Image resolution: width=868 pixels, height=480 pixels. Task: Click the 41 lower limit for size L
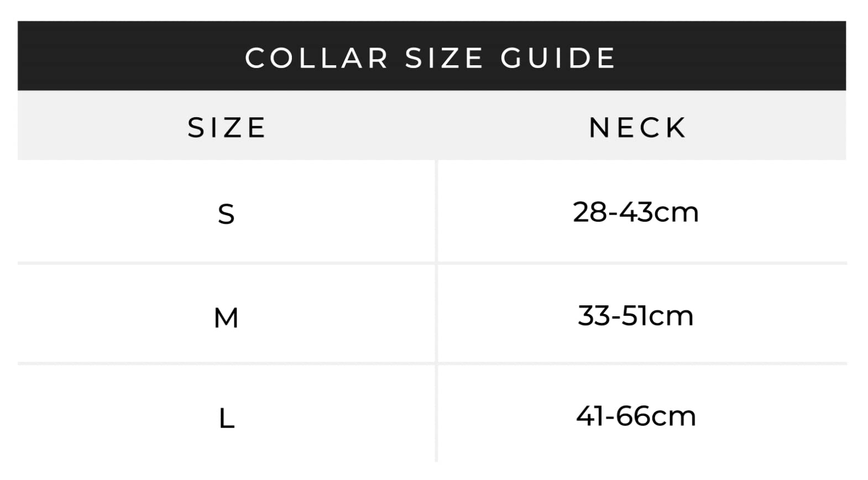click(589, 416)
